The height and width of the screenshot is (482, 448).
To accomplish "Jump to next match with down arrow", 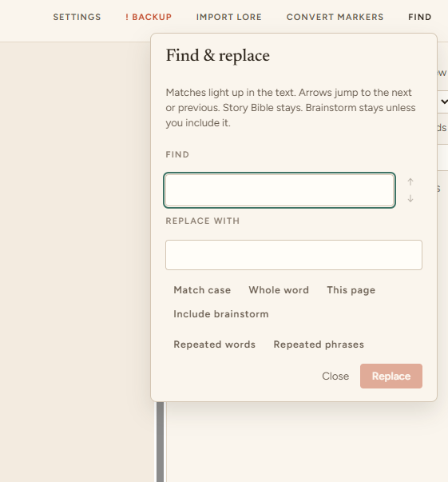I will [x=410, y=198].
